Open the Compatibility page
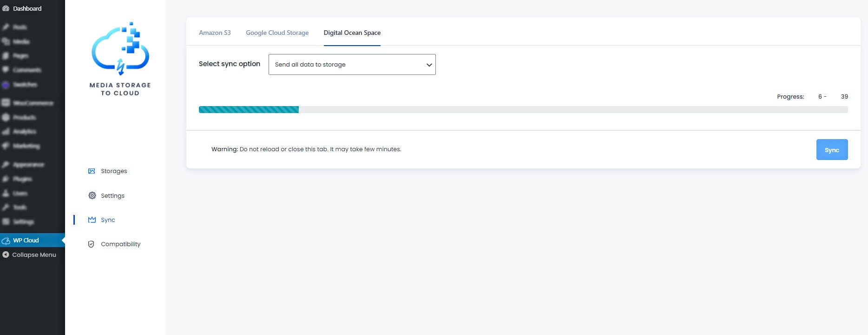The width and height of the screenshot is (868, 335). point(120,244)
